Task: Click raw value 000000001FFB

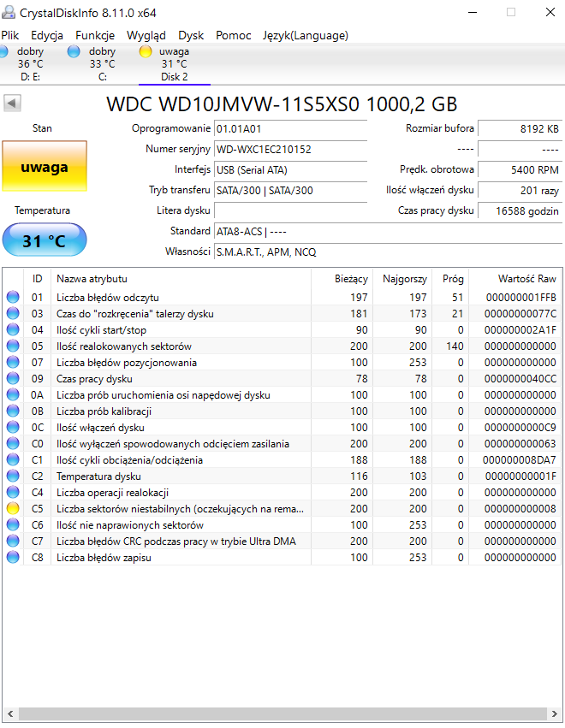Action: pos(520,297)
